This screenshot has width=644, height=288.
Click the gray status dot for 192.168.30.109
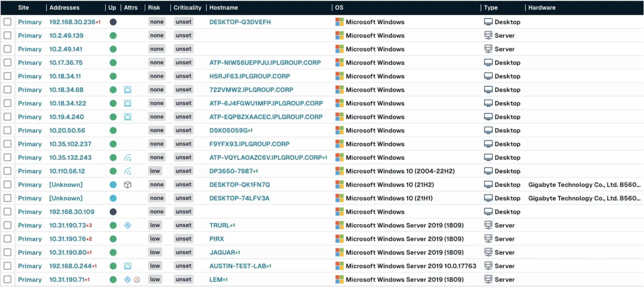[113, 212]
